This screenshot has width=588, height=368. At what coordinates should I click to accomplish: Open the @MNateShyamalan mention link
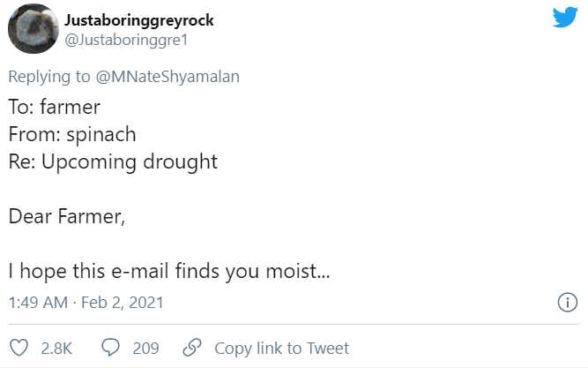point(167,77)
